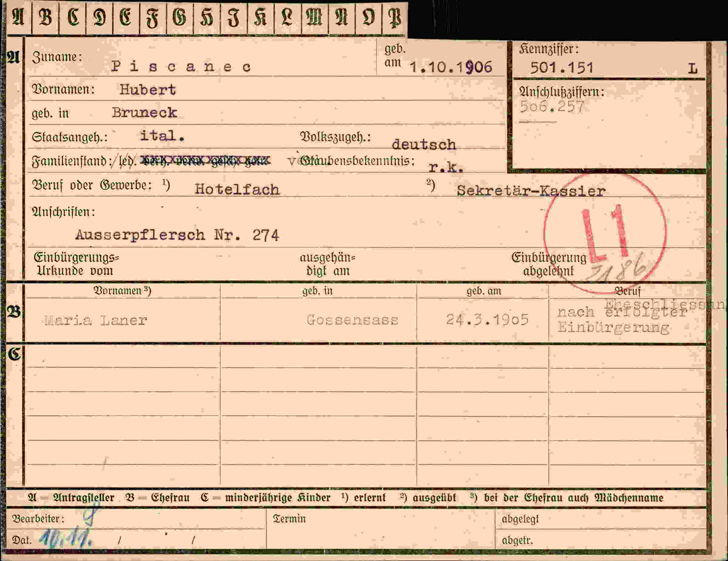728x561 pixels.
Task: Select the Fraktur letter K index tab
Action: click(261, 18)
